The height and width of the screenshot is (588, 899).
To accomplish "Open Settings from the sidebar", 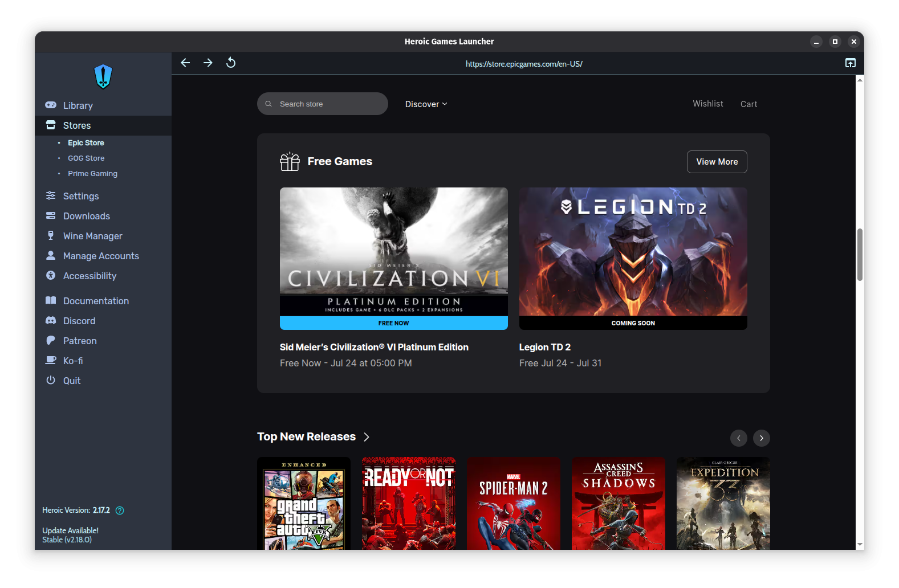I will 103,196.
